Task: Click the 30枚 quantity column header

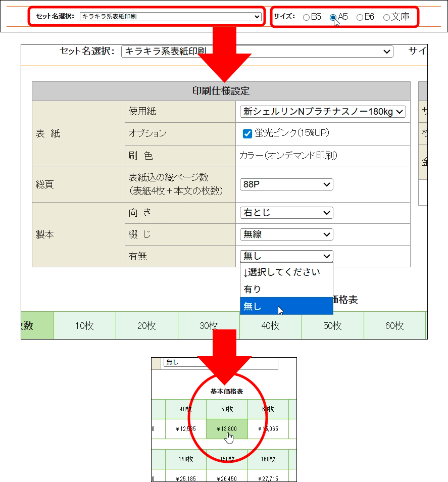Action: click(209, 325)
